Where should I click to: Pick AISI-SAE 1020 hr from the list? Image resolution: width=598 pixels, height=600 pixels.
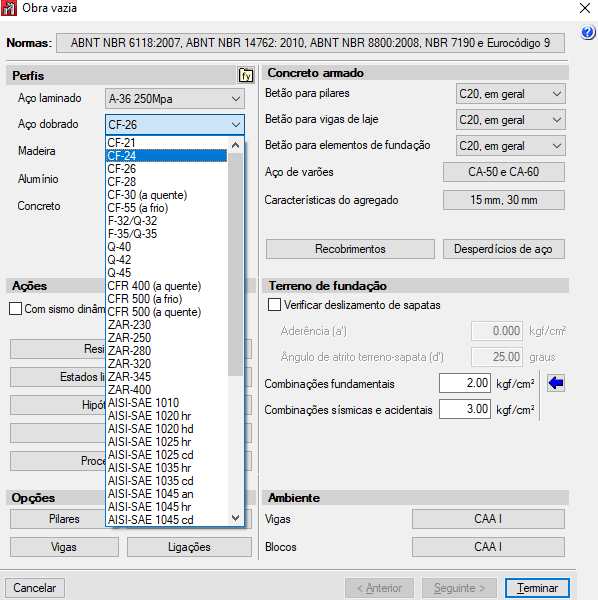click(166, 416)
